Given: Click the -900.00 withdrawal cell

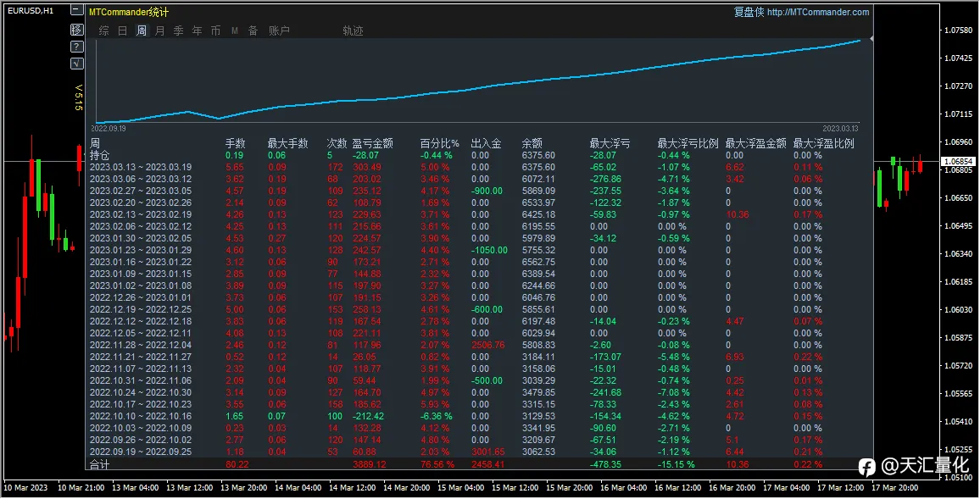Looking at the screenshot, I should [x=487, y=191].
